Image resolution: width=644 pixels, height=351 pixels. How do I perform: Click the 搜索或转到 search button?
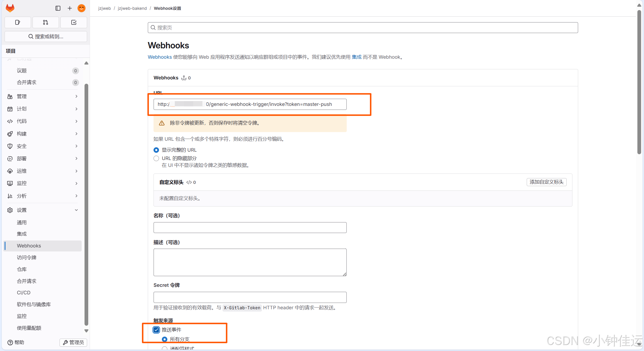(x=46, y=37)
